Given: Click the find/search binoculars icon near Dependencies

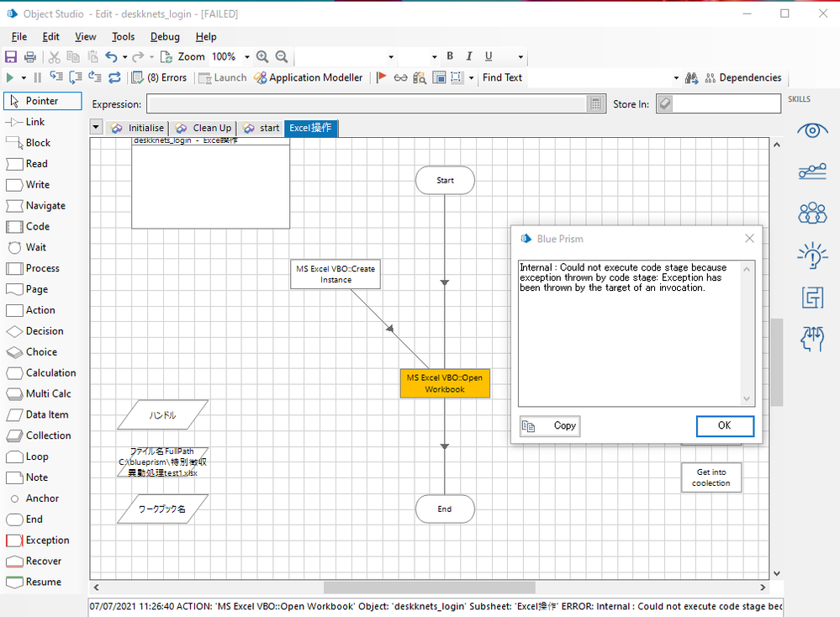Looking at the screenshot, I should tap(692, 78).
